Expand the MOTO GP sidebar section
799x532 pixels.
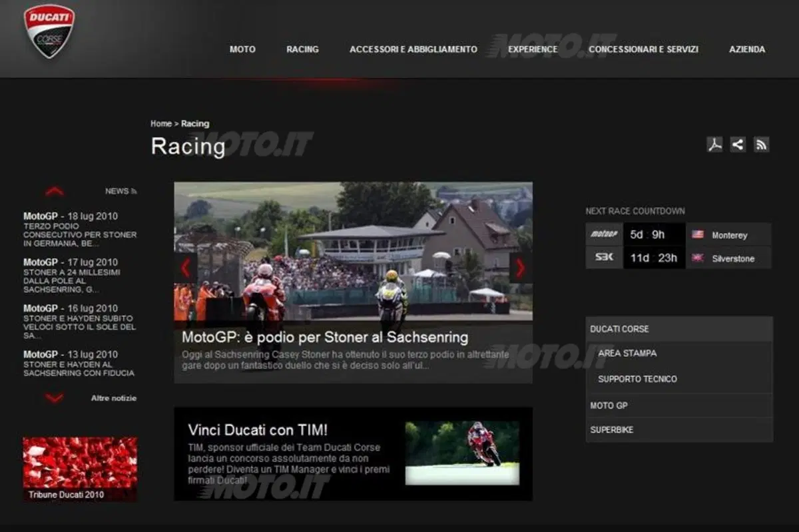click(679, 405)
